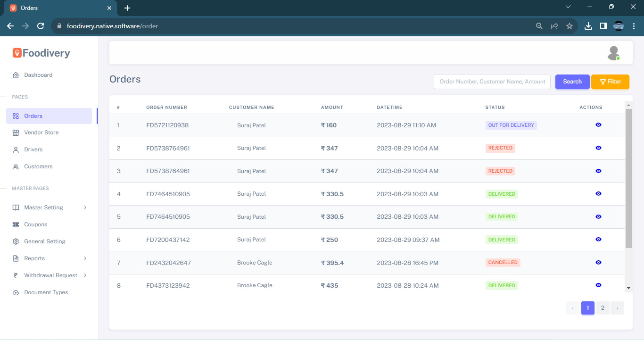Reload the page with browser refresh icon
The width and height of the screenshot is (644, 340).
(x=41, y=26)
